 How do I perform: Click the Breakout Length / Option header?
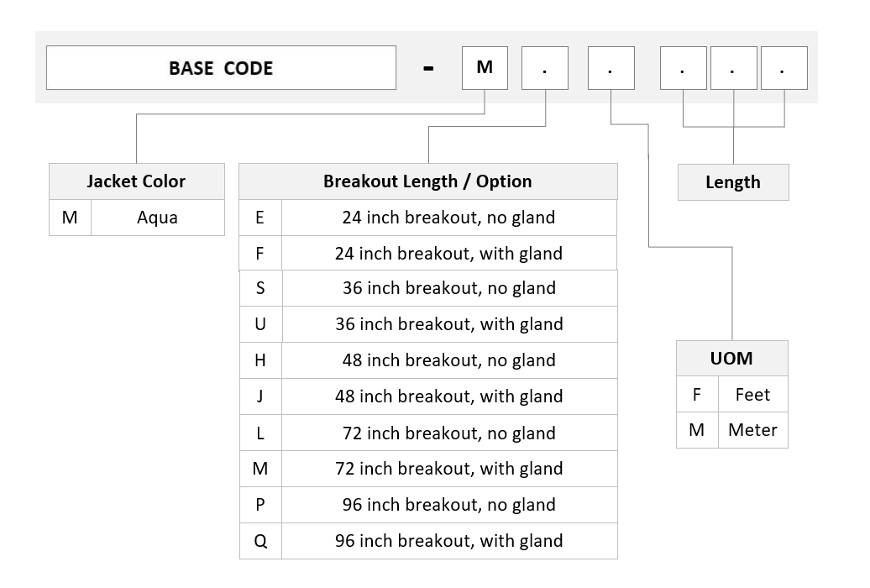(x=427, y=181)
